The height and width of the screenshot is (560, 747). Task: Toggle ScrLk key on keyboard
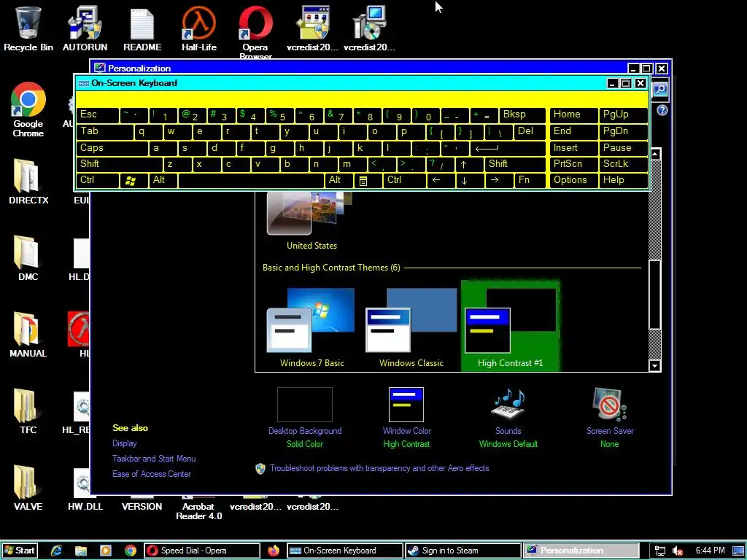623,164
